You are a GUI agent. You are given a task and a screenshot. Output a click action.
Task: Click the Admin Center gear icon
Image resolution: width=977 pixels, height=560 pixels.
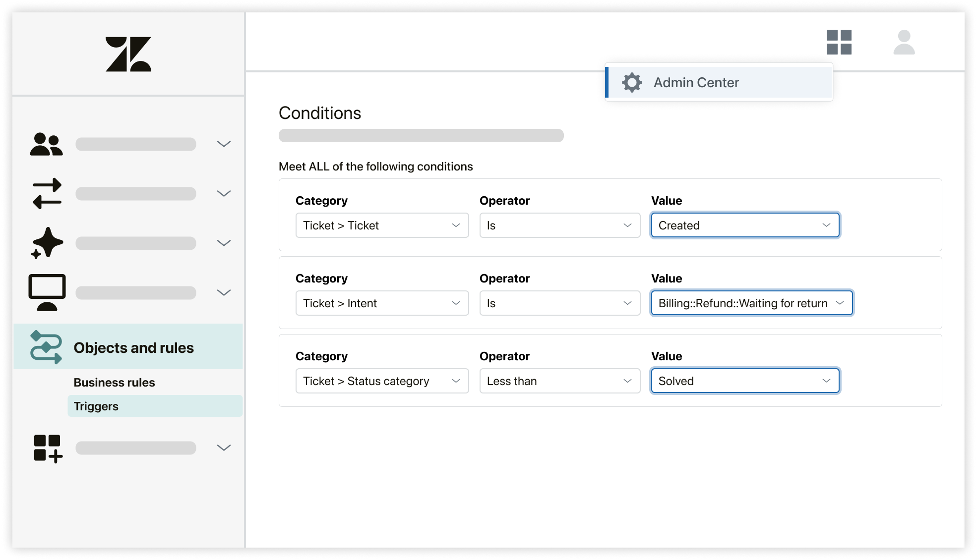pyautogui.click(x=631, y=82)
